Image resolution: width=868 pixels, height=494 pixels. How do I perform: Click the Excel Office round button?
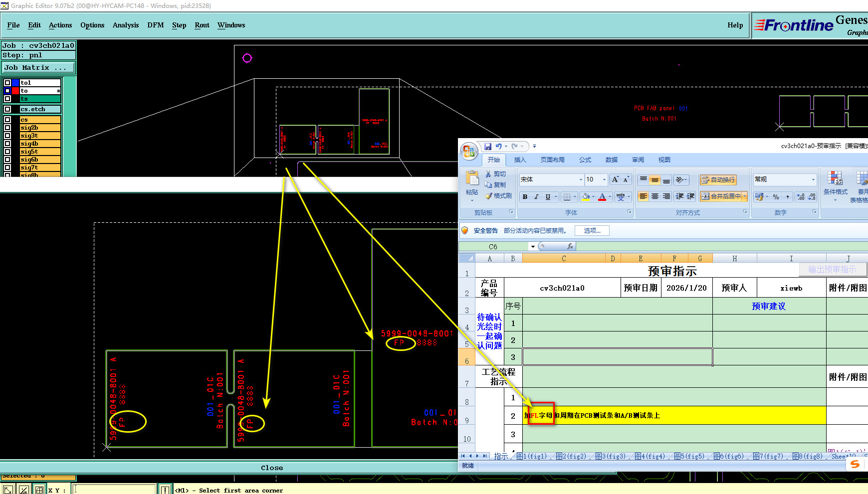click(x=469, y=151)
